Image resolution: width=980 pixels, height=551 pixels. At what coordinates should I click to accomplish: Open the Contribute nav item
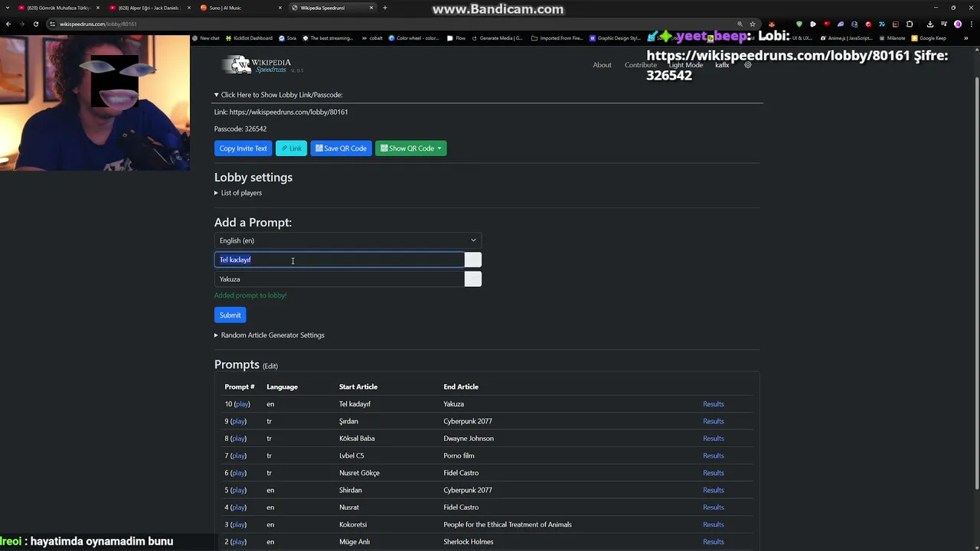click(x=641, y=65)
